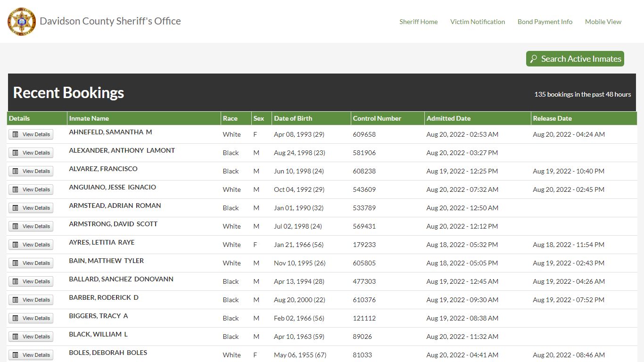This screenshot has height=362, width=644.
Task: Sort by the Inmate Name column header
Action: (x=144, y=118)
